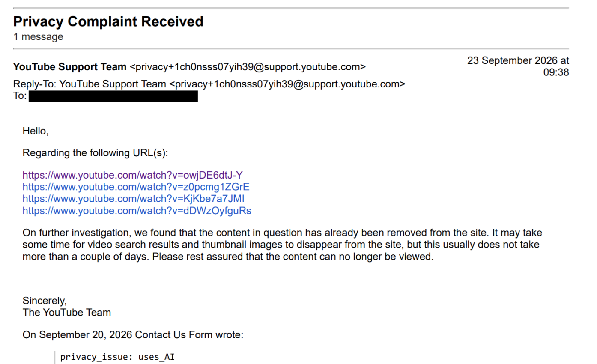Click the On September 20, 2026 quote header
The width and height of the screenshot is (597, 364).
pyautogui.click(x=133, y=335)
